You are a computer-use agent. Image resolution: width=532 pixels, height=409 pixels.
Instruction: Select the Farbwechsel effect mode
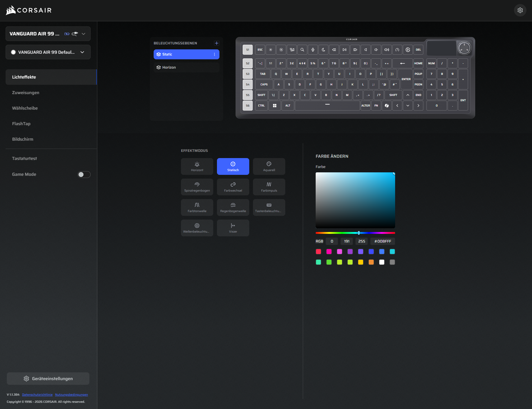(233, 187)
